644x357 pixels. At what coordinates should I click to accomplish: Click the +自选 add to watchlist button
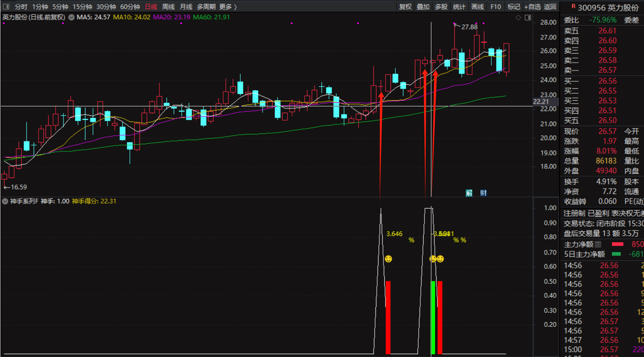pos(532,7)
